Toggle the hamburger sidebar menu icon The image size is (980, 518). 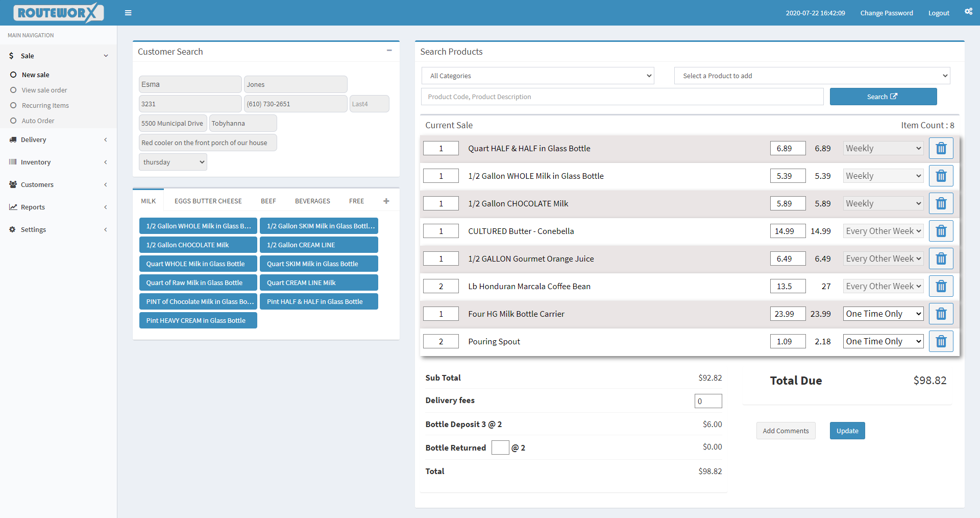[x=128, y=13]
